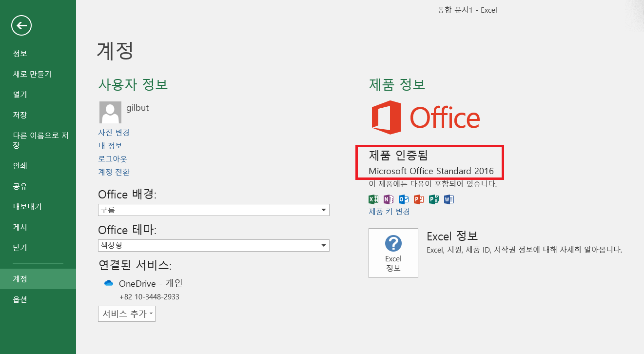This screenshot has width=644, height=354.
Task: Go back using the circled arrow icon
Action: click(21, 25)
